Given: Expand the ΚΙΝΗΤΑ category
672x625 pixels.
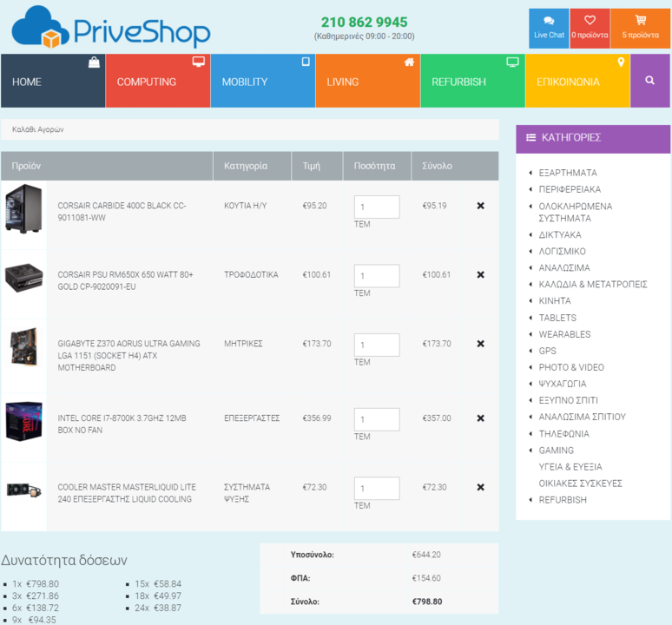Looking at the screenshot, I should pyautogui.click(x=555, y=300).
